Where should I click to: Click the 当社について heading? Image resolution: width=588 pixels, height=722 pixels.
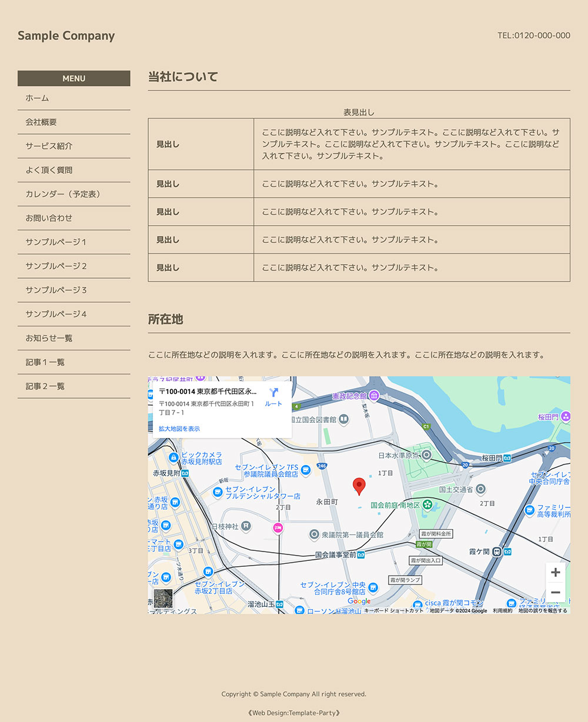pyautogui.click(x=183, y=76)
